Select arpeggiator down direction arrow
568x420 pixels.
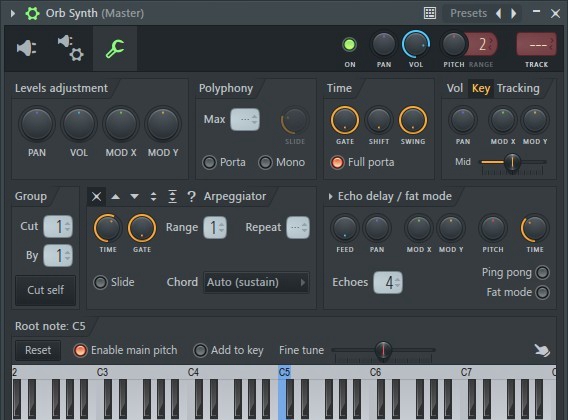tap(134, 196)
